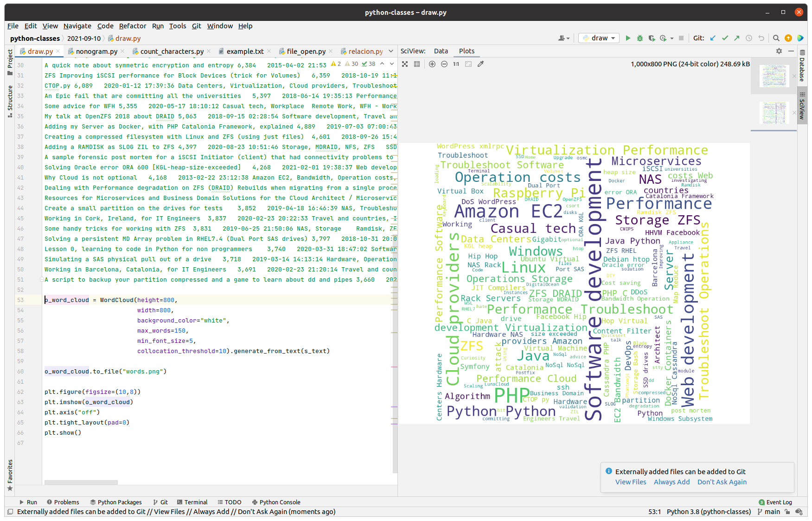Push commits with green Git arrow
812x521 pixels.
click(737, 38)
